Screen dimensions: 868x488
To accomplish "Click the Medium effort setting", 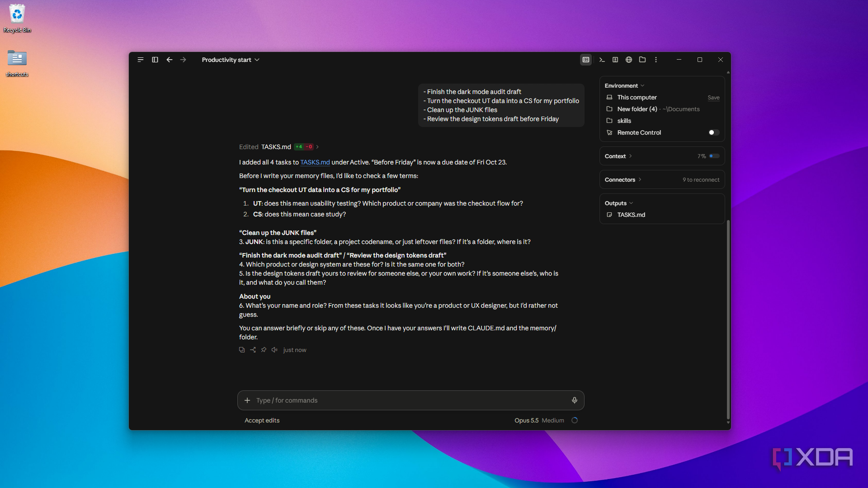I will tap(552, 420).
